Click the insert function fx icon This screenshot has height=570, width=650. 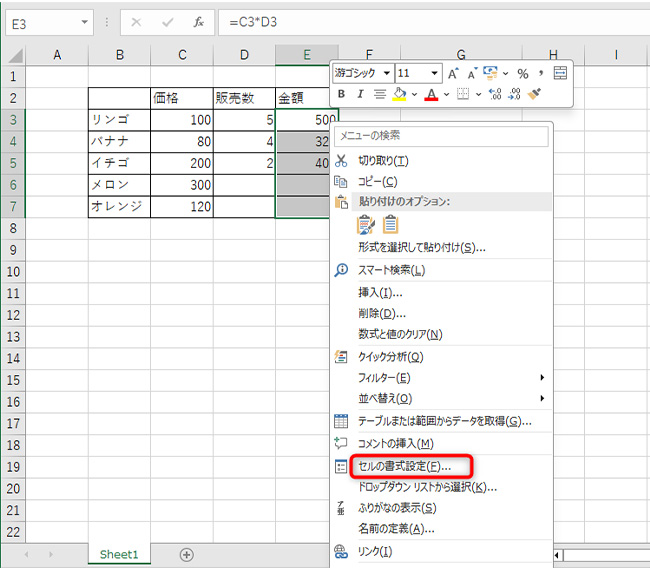click(x=198, y=21)
